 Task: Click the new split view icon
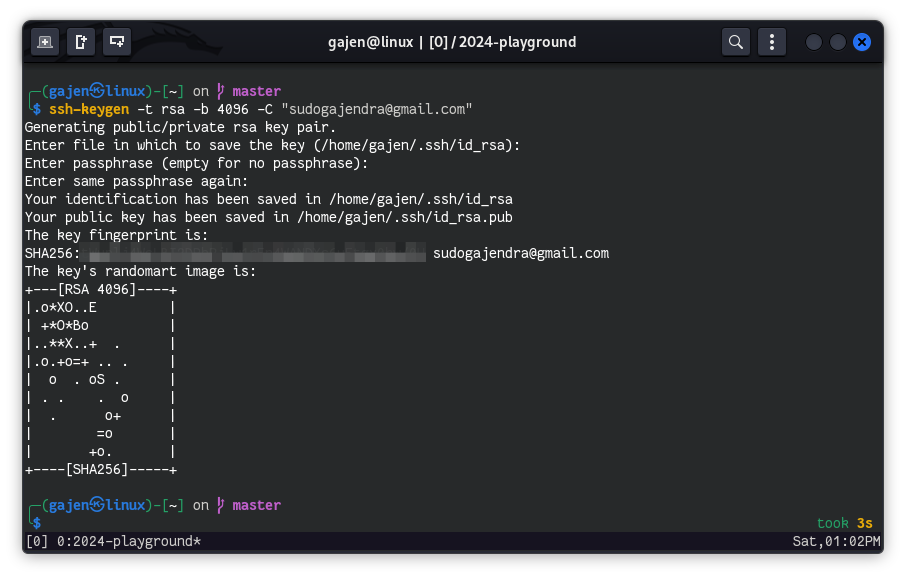pos(117,42)
